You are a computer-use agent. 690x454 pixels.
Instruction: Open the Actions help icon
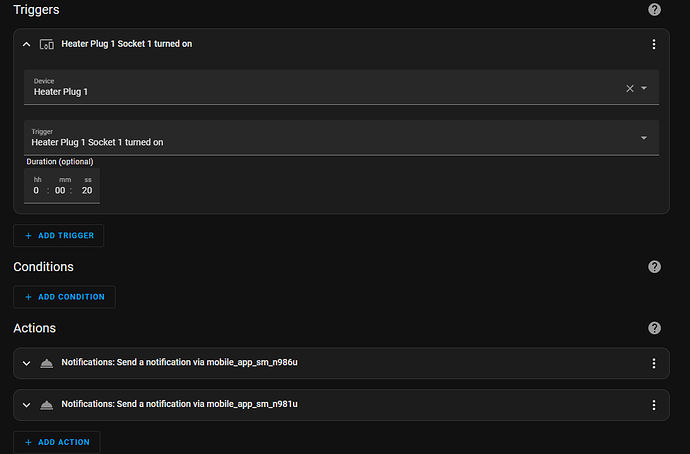click(x=654, y=328)
